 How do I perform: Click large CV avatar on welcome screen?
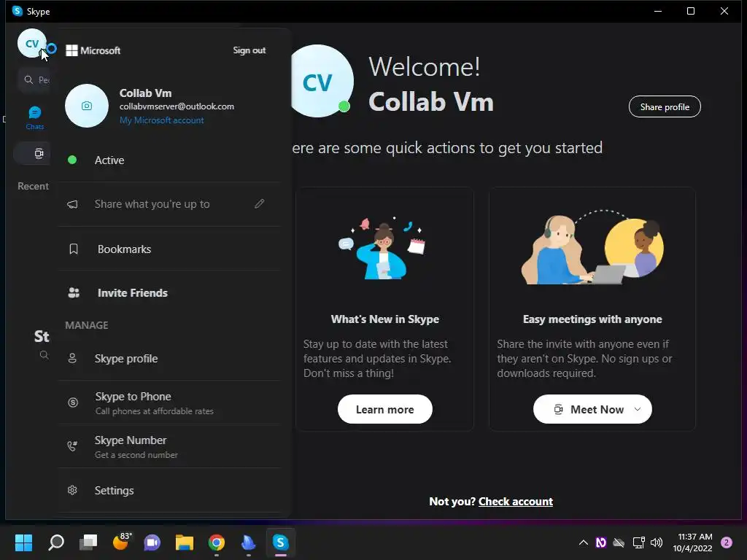(x=319, y=82)
